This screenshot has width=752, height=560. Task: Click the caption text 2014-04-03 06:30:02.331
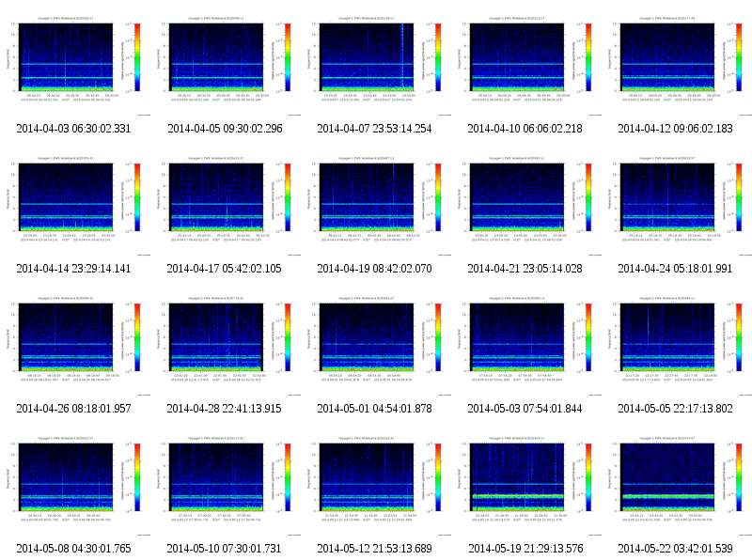click(x=73, y=129)
